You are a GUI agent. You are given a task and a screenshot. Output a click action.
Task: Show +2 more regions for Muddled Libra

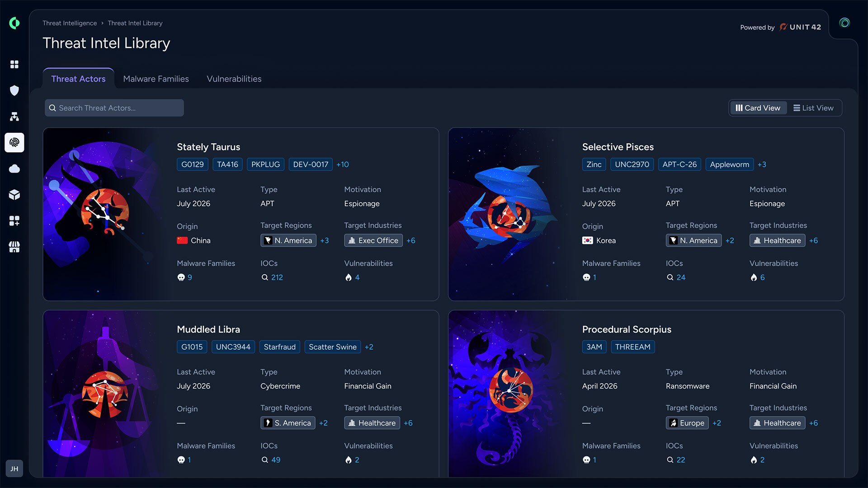click(x=323, y=423)
